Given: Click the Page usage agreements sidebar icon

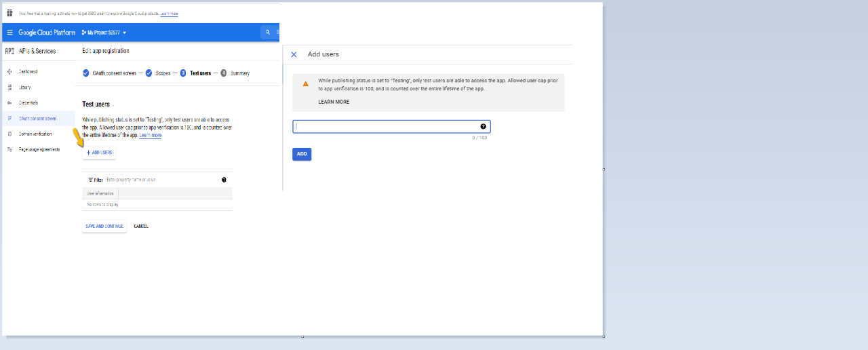Looking at the screenshot, I should (x=9, y=149).
